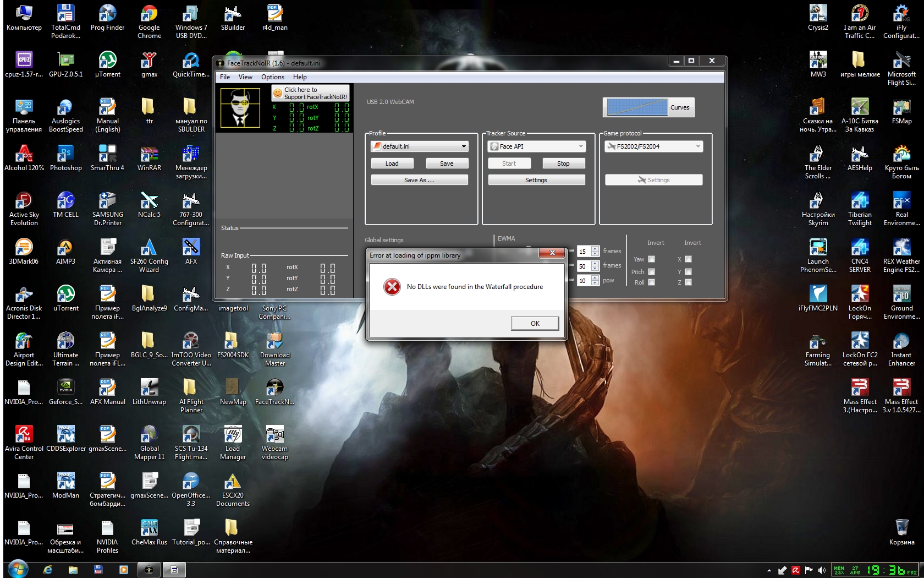Select the FaceTrackN... desktop shortcut icon
This screenshot has width=924, height=578.
(274, 392)
